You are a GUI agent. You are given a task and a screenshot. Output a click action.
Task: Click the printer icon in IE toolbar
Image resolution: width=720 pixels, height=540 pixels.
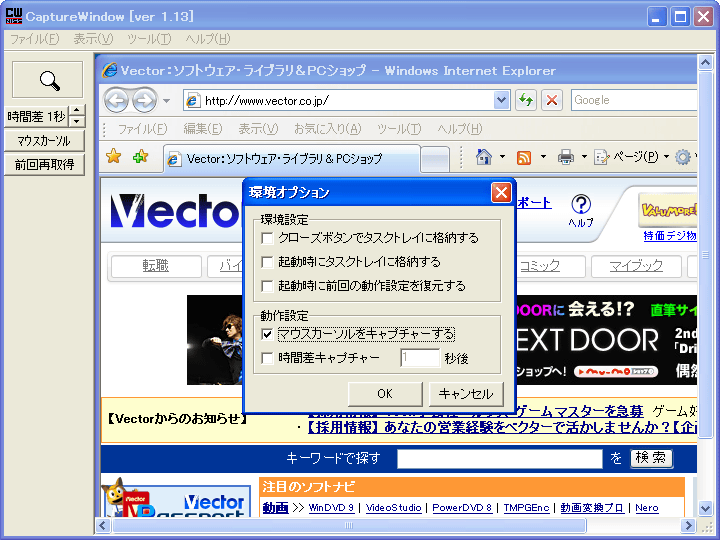click(566, 158)
